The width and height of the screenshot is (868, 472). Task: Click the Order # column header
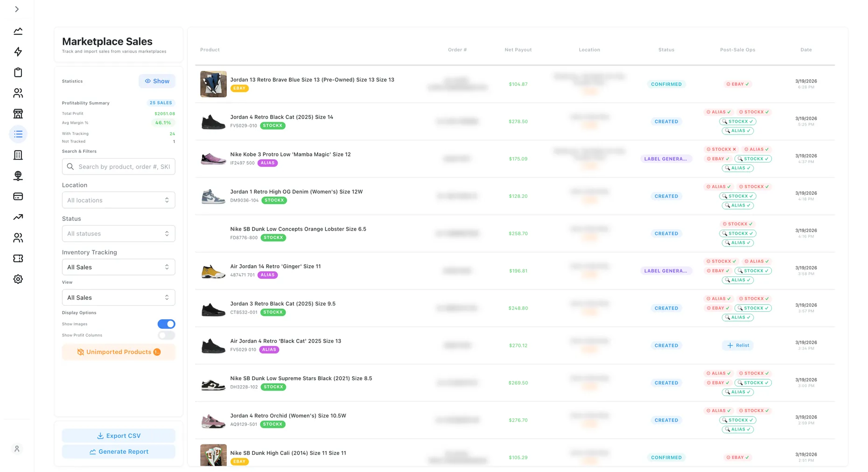[x=457, y=50]
